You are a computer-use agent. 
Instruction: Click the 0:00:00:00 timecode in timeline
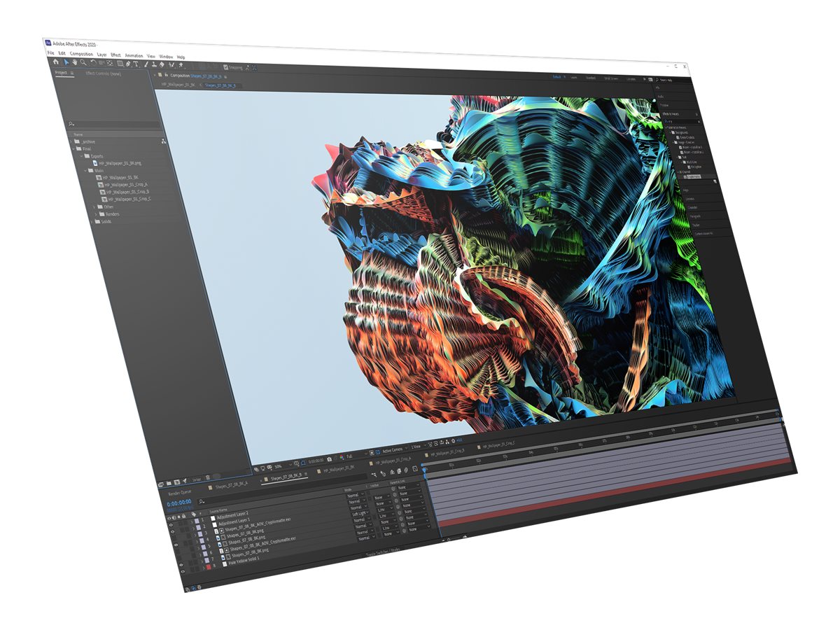click(179, 503)
